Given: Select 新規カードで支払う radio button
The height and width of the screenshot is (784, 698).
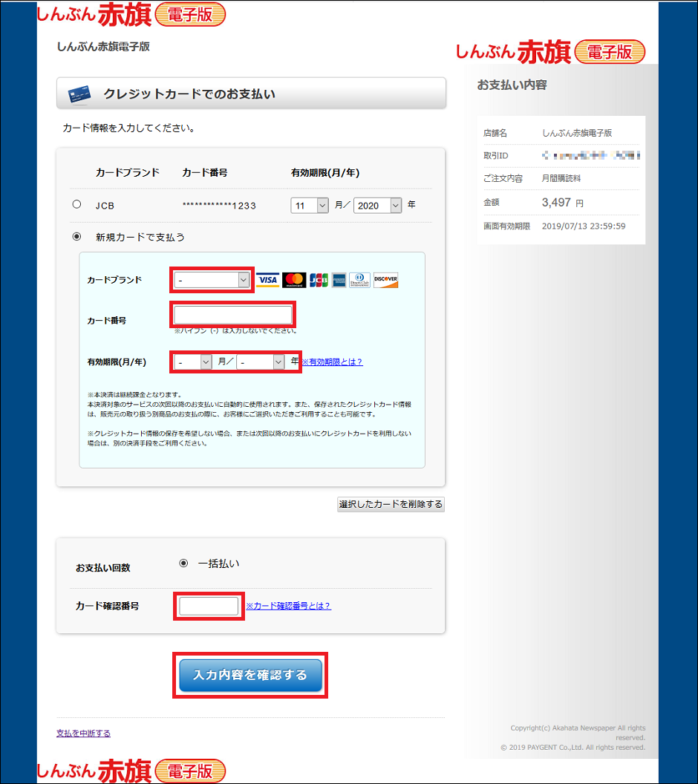Looking at the screenshot, I should 76,237.
